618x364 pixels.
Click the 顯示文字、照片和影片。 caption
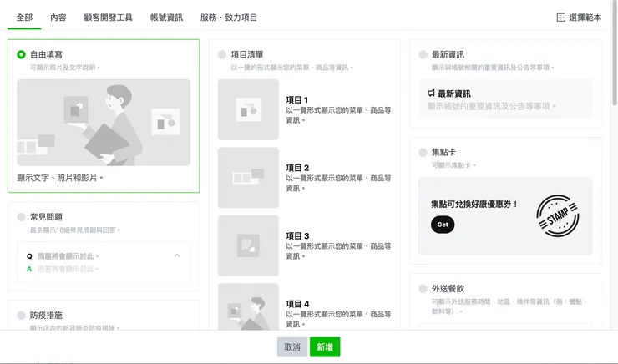point(60,178)
